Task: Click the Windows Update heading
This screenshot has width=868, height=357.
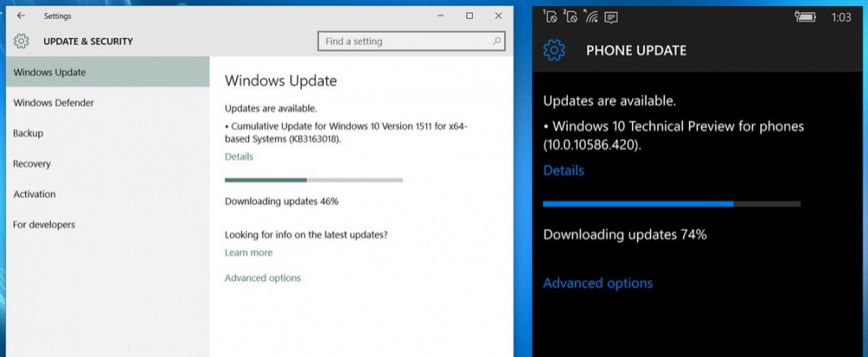Action: (280, 81)
